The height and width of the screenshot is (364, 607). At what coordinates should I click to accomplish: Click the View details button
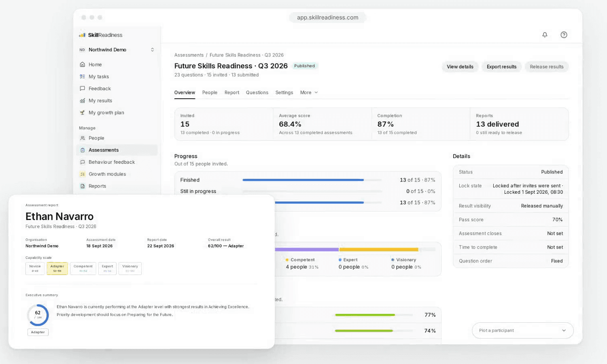click(460, 67)
